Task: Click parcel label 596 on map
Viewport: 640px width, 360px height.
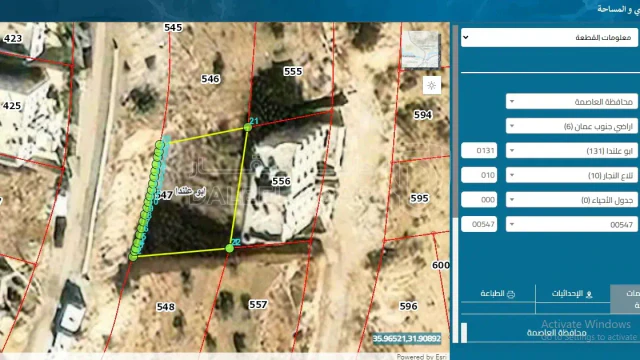Action: 408,306
